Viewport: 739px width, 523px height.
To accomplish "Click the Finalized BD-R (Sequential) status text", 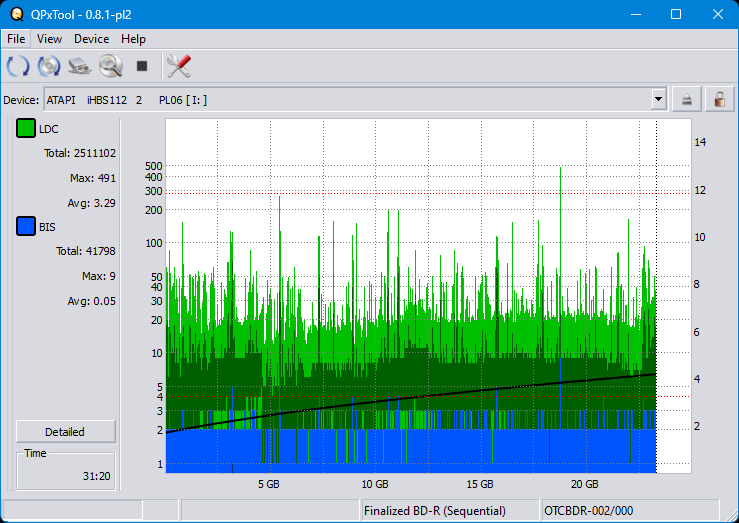I will pyautogui.click(x=435, y=511).
